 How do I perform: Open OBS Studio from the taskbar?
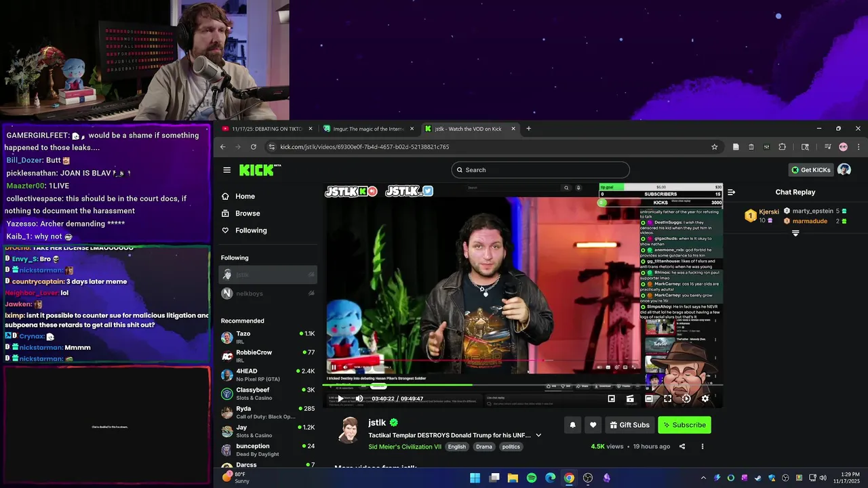point(588,478)
